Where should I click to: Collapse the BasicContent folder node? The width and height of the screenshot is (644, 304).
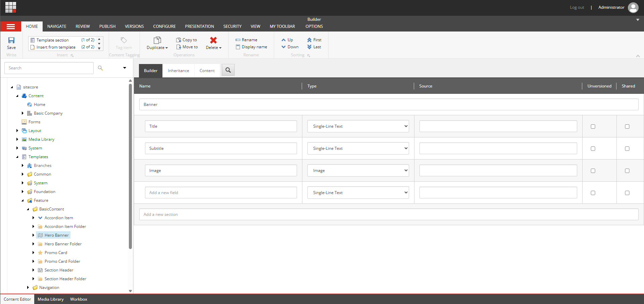click(28, 209)
